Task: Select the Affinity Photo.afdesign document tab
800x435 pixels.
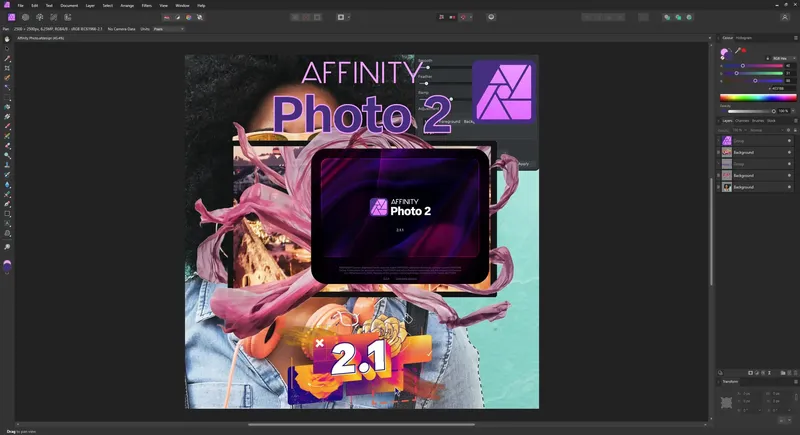Action: point(41,38)
